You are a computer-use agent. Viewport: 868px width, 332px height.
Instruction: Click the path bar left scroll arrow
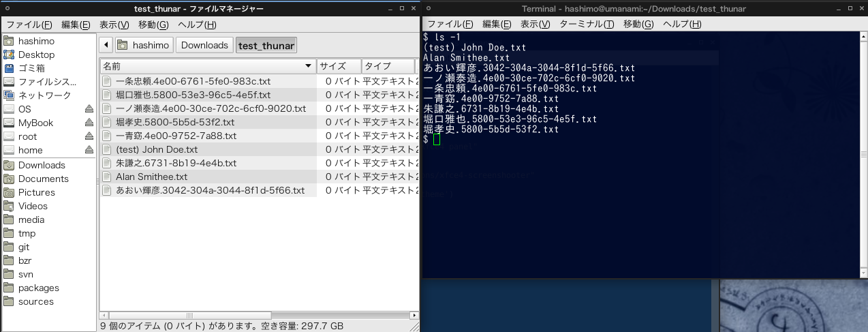point(106,45)
